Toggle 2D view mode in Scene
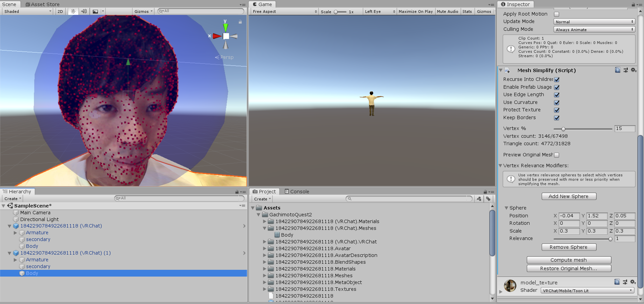This screenshot has width=644, height=304. click(x=60, y=11)
